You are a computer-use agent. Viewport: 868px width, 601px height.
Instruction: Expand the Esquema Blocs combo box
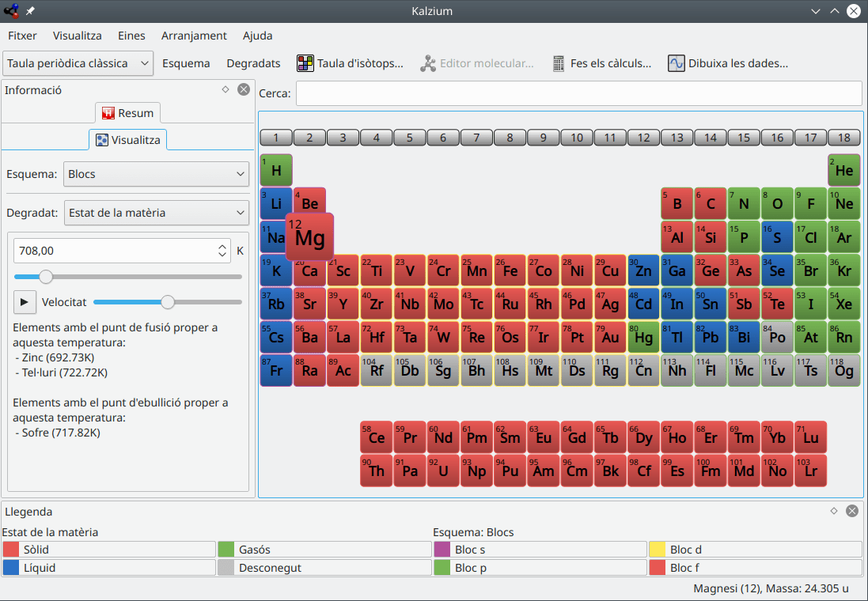(x=156, y=174)
